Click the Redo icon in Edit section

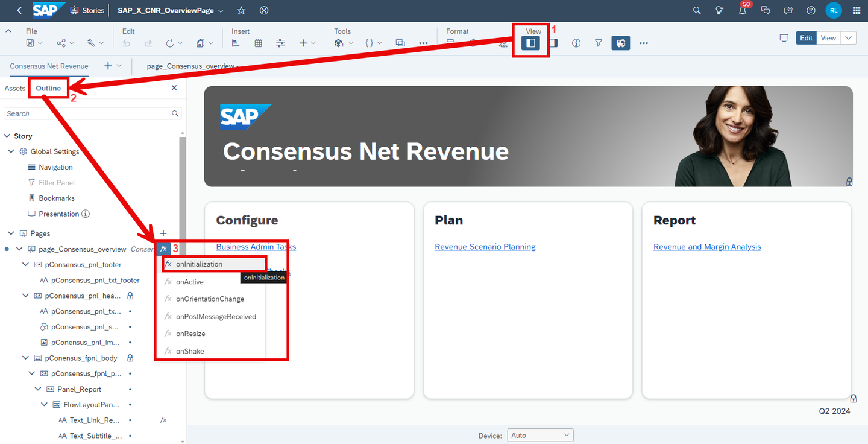point(148,43)
